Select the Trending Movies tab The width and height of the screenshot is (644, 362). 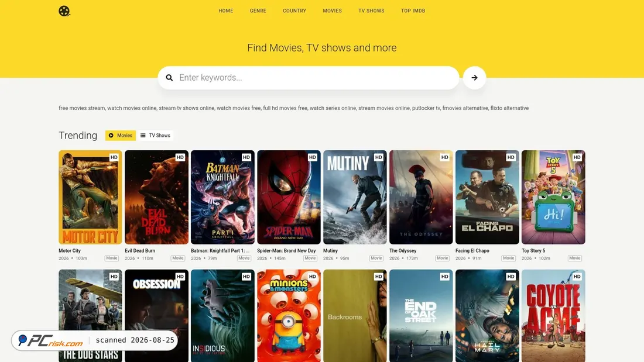coord(121,136)
